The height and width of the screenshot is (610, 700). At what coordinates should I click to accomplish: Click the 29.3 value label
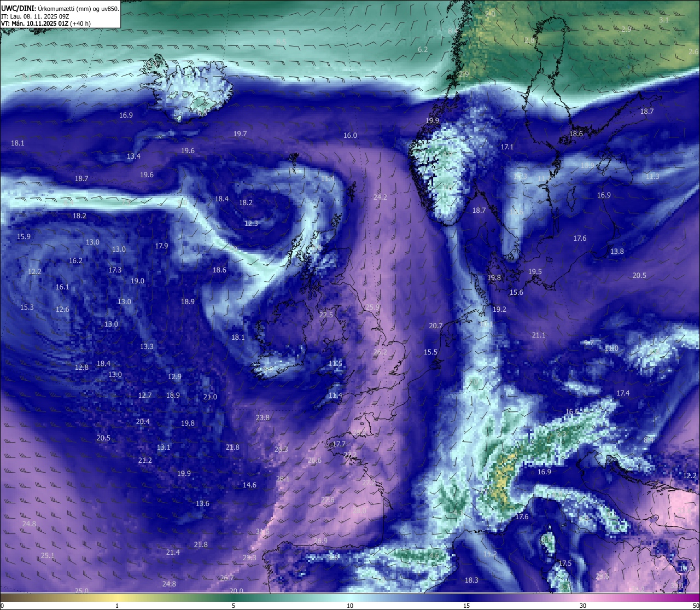click(x=249, y=557)
